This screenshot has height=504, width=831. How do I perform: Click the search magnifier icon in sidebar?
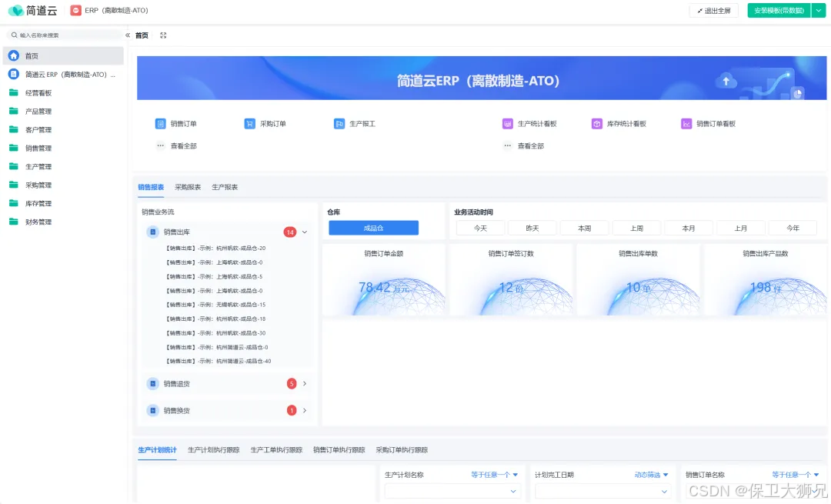click(15, 35)
